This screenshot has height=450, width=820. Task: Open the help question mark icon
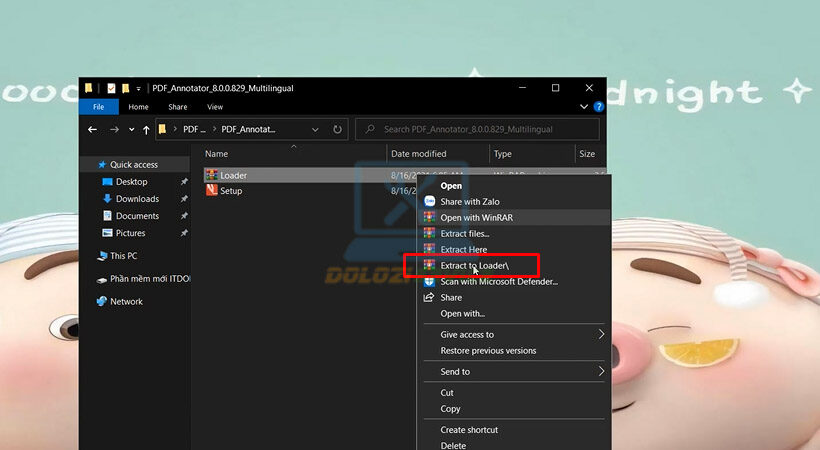tap(599, 107)
